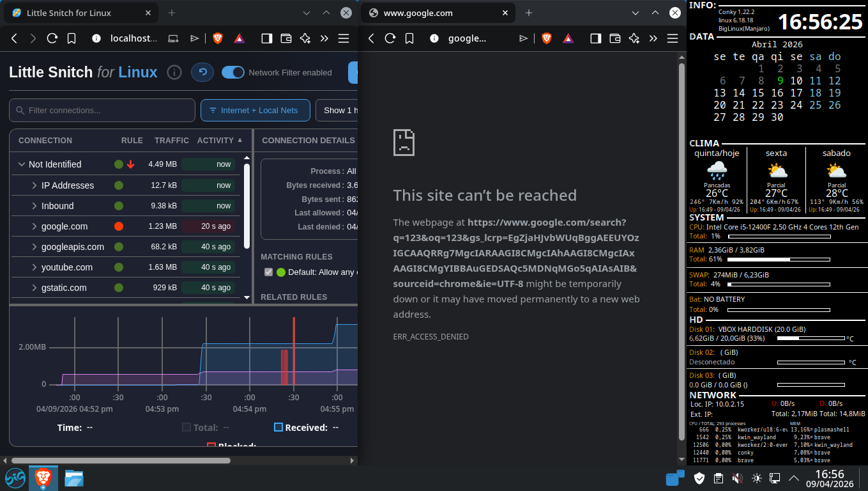Reload the www.google.com page
The image size is (868, 491).
390,38
